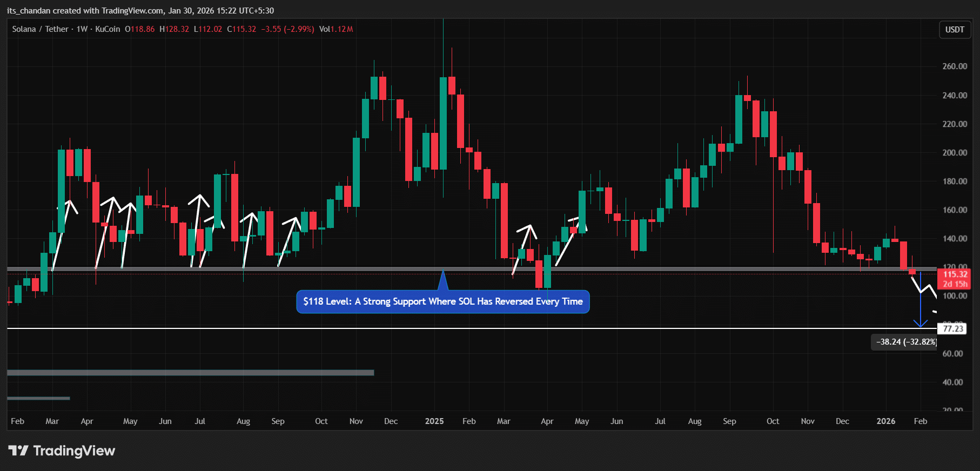
Task: Click the -38.24 (-32.82%) measurement label
Action: click(905, 342)
